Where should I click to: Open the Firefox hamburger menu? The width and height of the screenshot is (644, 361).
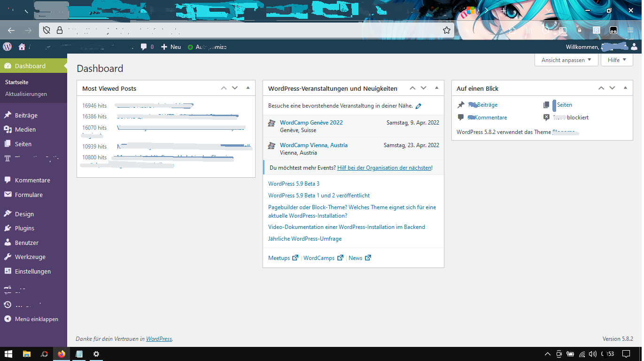(630, 30)
